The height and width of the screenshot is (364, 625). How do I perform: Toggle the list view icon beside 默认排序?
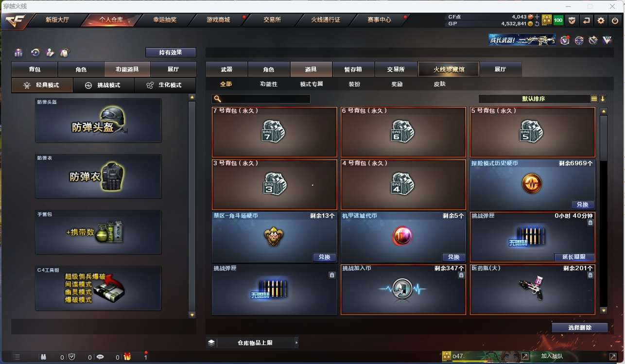[594, 99]
